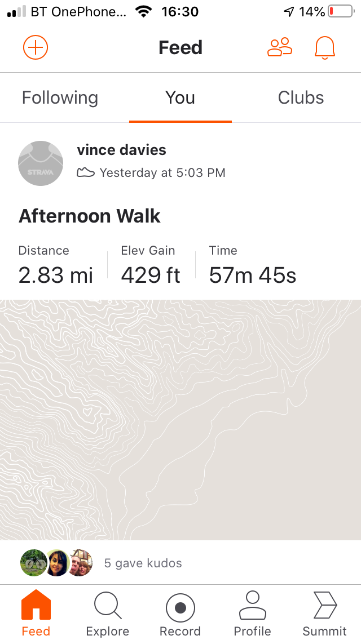Tap the dark-haired woman kudos avatar
The height and width of the screenshot is (640, 361).
pyautogui.click(x=57, y=563)
